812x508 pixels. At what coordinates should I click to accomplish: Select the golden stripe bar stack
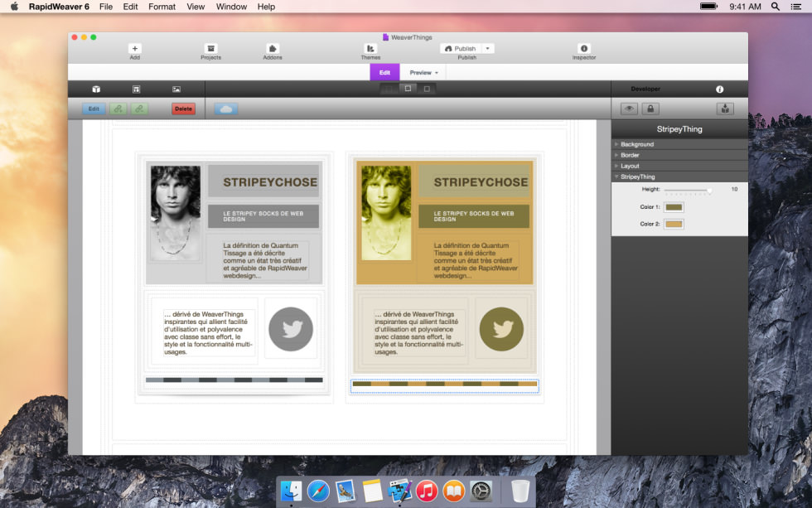(x=445, y=385)
